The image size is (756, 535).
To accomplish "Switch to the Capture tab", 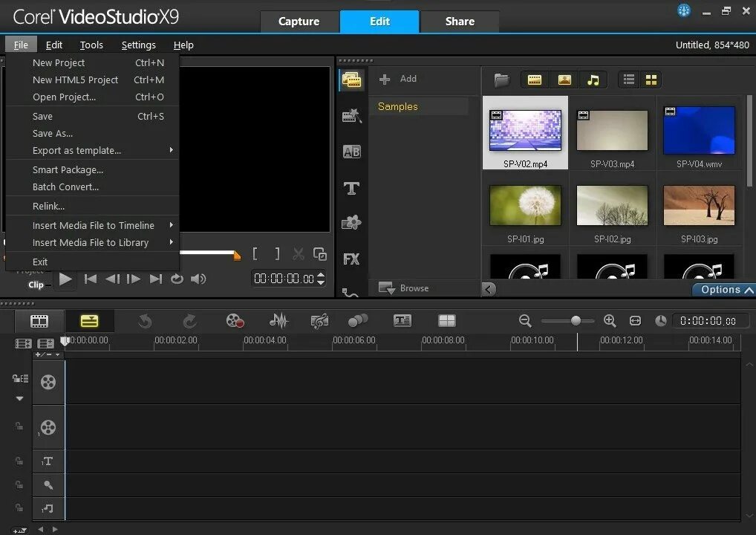I will point(299,22).
